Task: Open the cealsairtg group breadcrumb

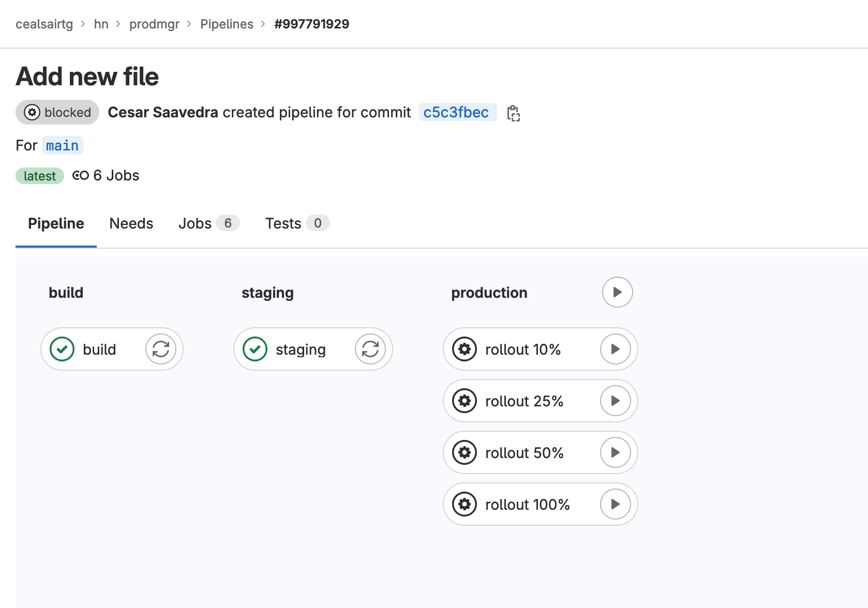Action: point(44,24)
